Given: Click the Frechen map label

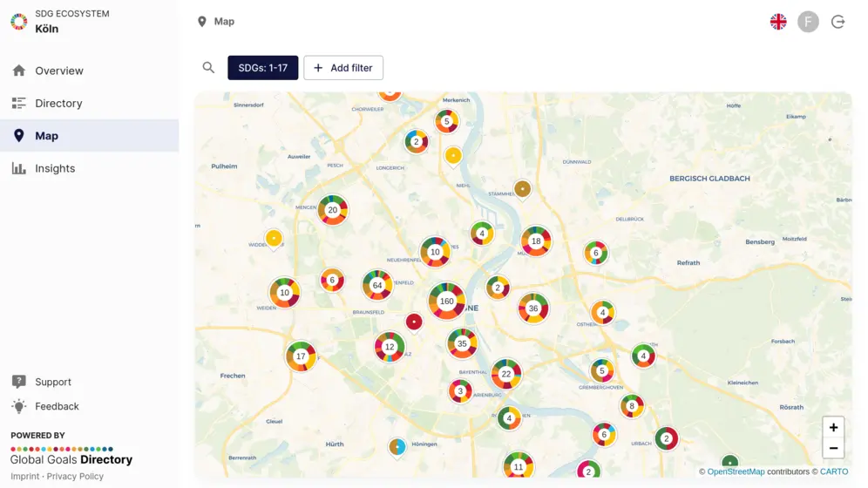Looking at the screenshot, I should (233, 376).
